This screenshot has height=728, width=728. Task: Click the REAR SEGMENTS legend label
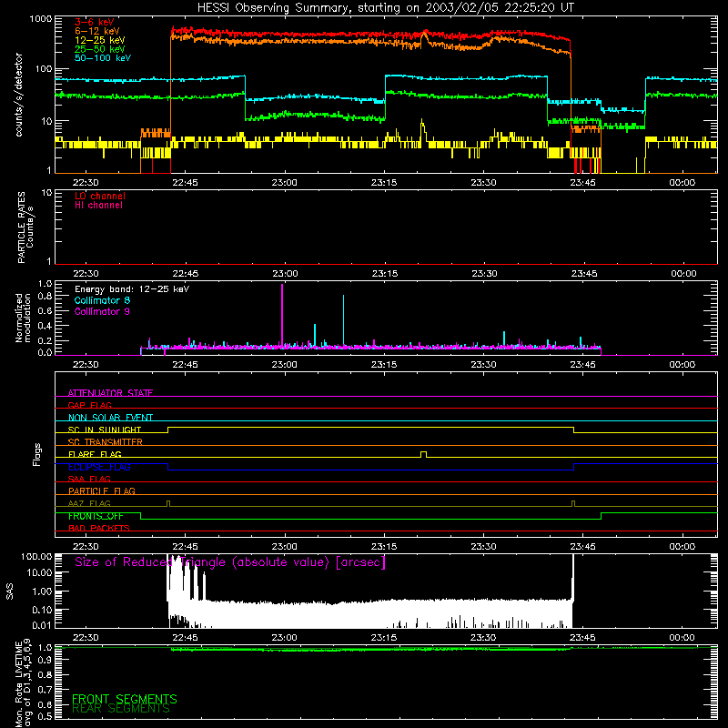tap(121, 709)
